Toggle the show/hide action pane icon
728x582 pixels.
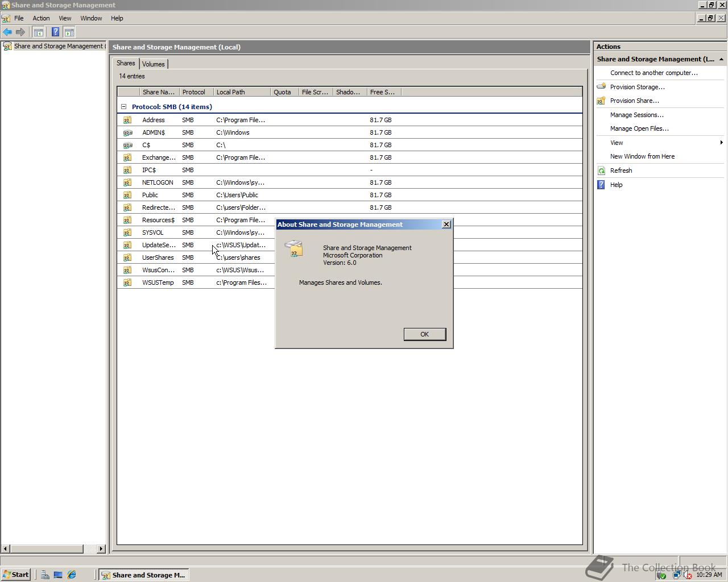click(69, 32)
